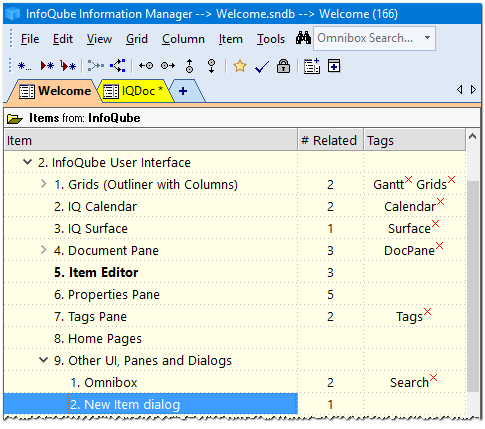Select the 5. Item Editor row

point(235,272)
